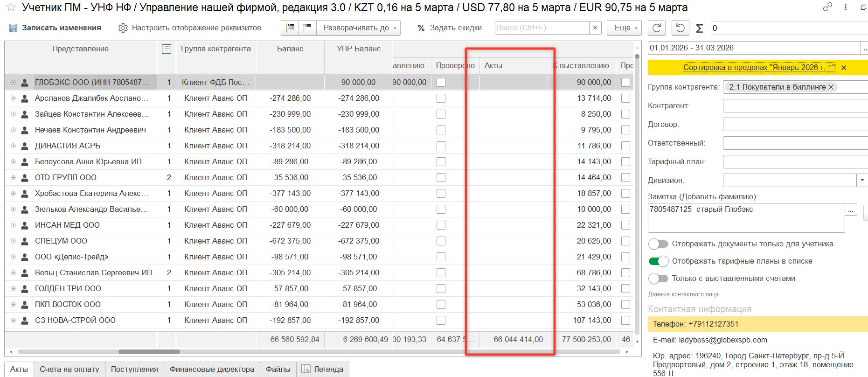Click the sort ascending list icon
The height and width of the screenshot is (377, 868).
[x=290, y=28]
